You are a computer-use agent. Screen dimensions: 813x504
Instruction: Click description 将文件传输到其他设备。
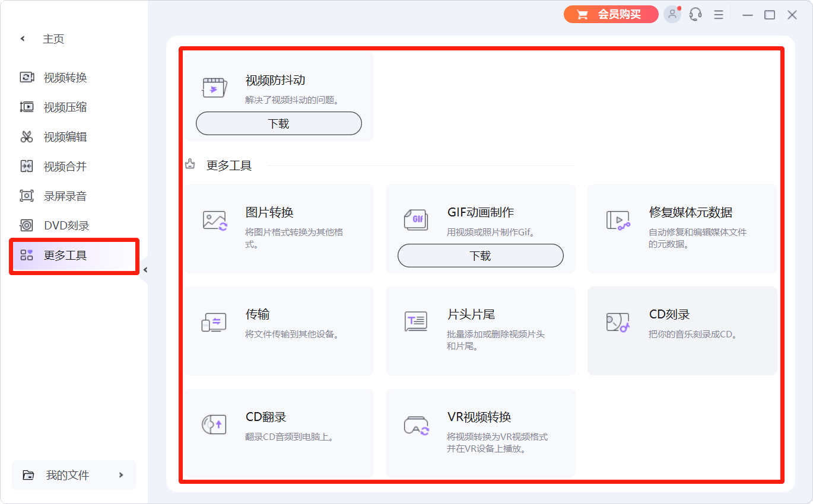point(294,334)
